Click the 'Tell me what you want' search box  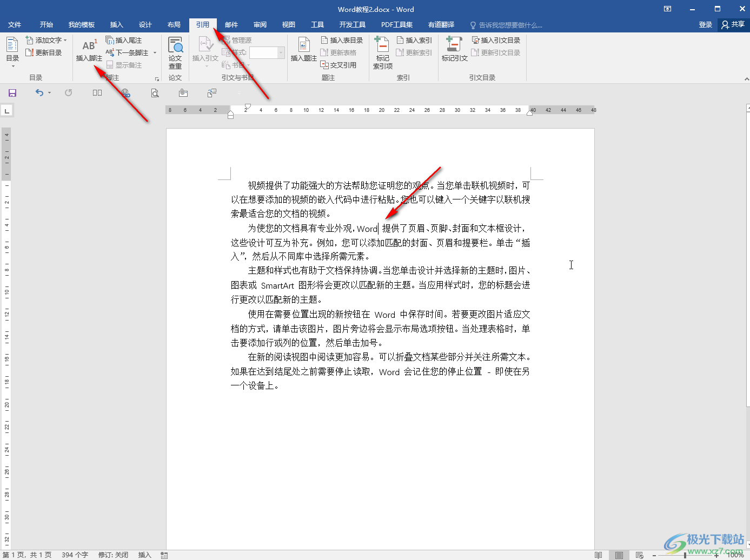click(506, 25)
